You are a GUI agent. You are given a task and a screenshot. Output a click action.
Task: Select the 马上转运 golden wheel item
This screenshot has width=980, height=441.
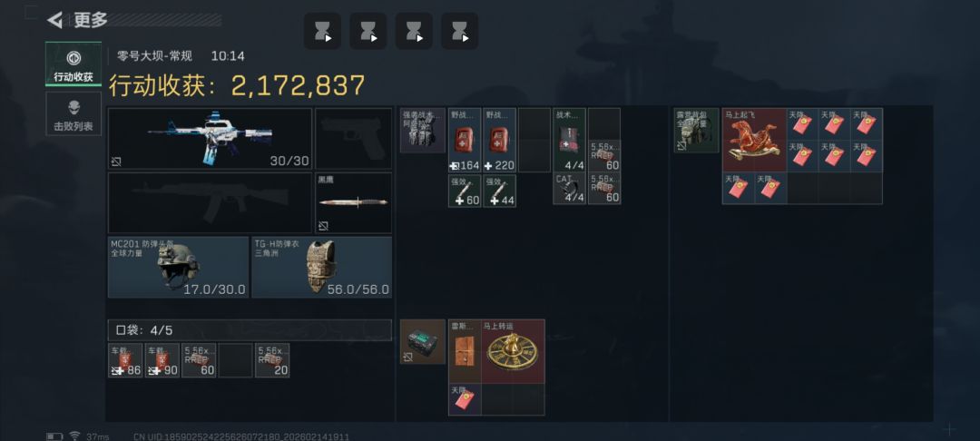click(x=513, y=352)
